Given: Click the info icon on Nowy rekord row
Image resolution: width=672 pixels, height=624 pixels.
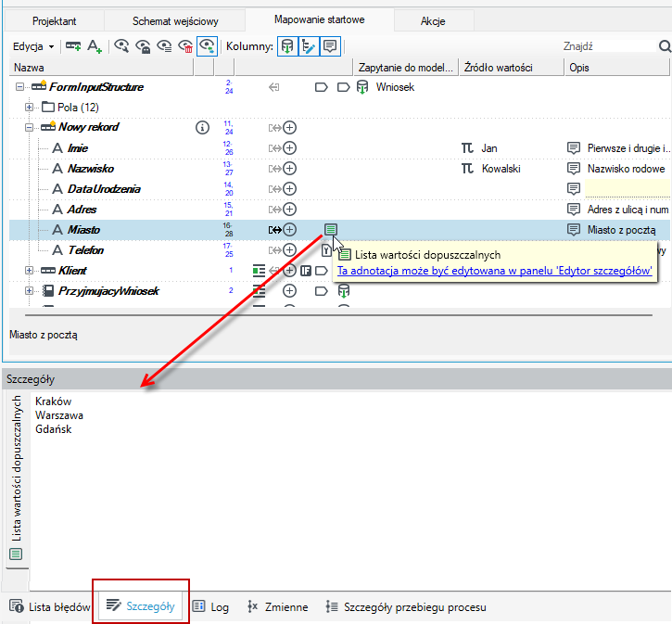Looking at the screenshot, I should pyautogui.click(x=202, y=127).
